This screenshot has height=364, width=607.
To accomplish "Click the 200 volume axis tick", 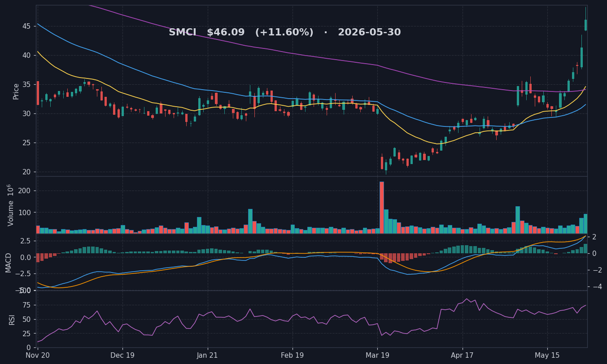I will 24,191.
